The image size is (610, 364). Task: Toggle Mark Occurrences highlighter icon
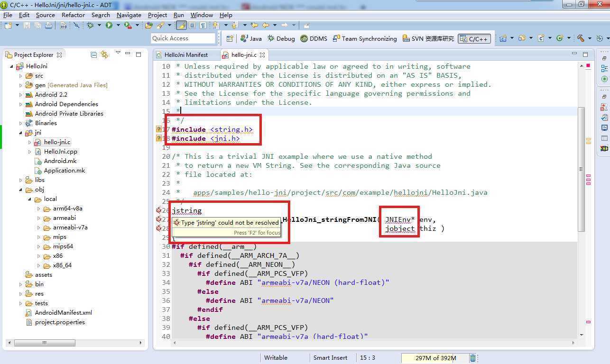181,25
